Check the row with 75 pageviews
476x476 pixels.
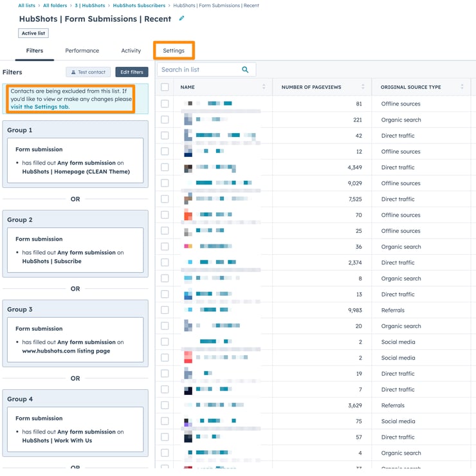tap(165, 421)
